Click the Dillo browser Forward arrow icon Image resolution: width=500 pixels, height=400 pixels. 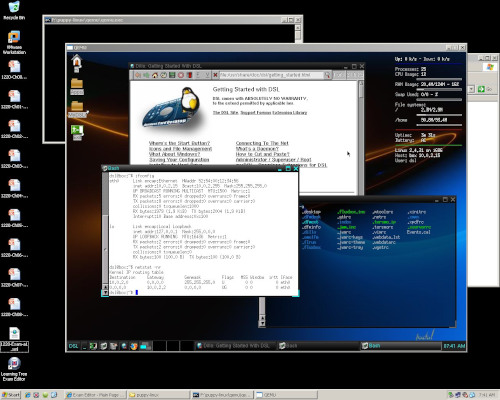tap(146, 75)
